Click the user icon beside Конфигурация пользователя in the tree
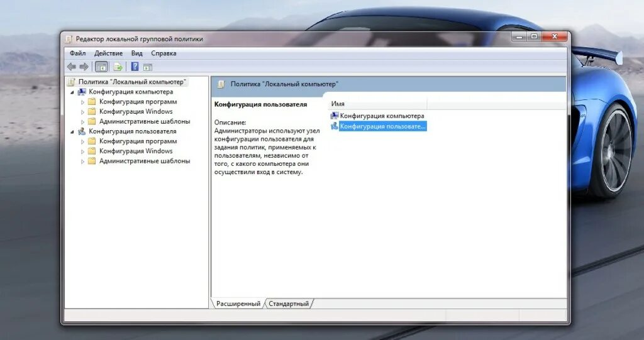Screen dimensions: 644x340 (x=82, y=131)
